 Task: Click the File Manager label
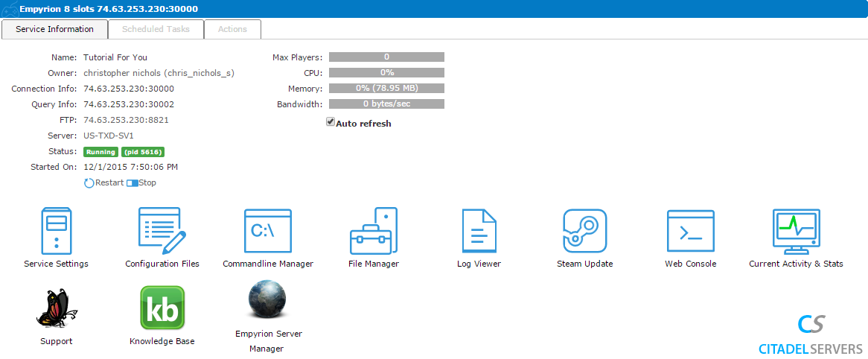pos(374,264)
